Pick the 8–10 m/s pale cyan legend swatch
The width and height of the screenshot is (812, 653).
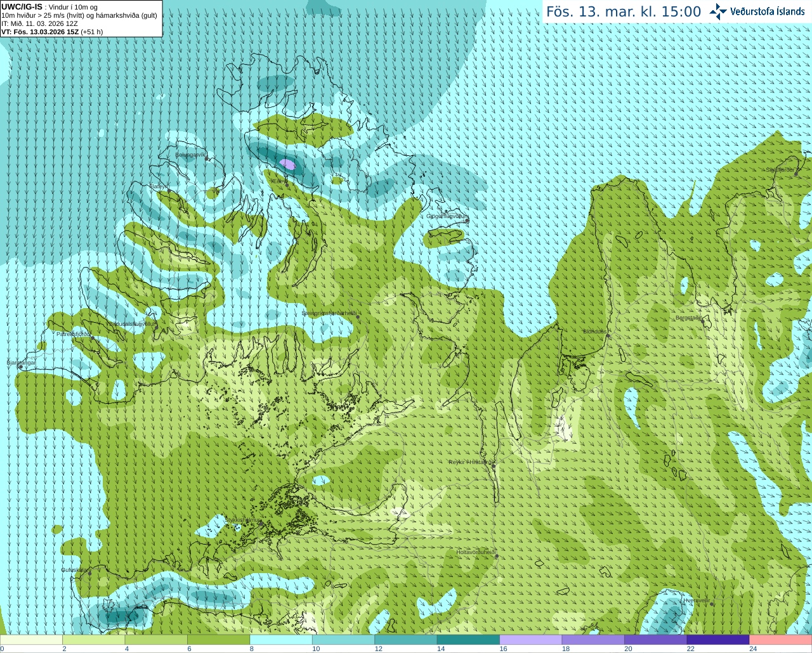click(x=281, y=640)
